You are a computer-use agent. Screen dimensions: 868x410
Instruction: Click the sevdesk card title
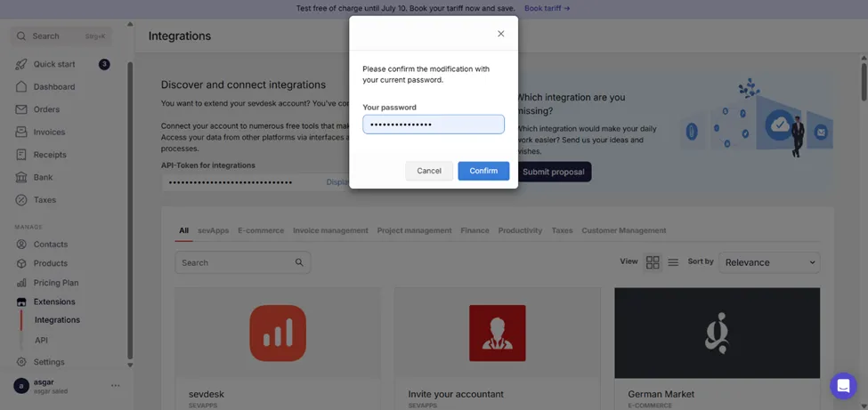tap(207, 394)
